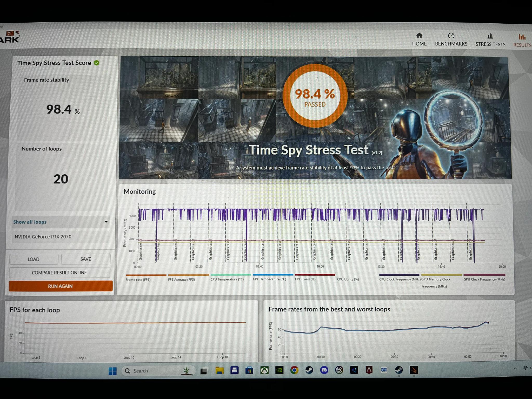Launch Discord from the taskbar

pos(324,370)
